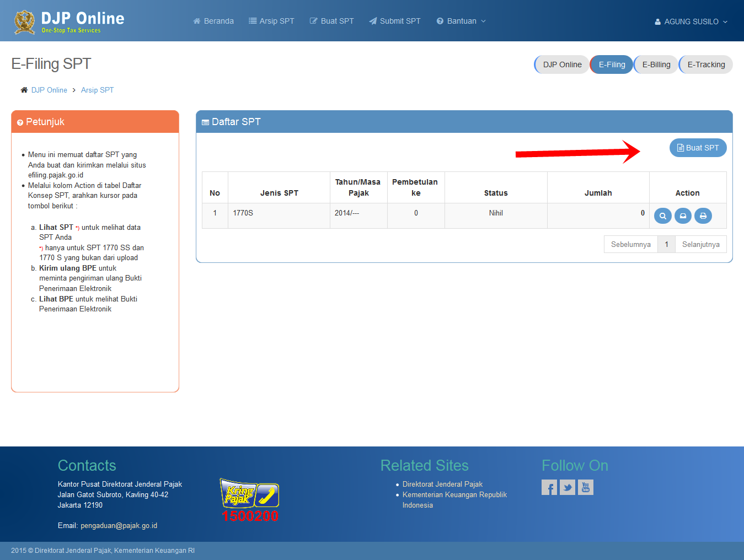Switch to the E-Billing tab
This screenshot has height=560, width=744.
click(656, 64)
